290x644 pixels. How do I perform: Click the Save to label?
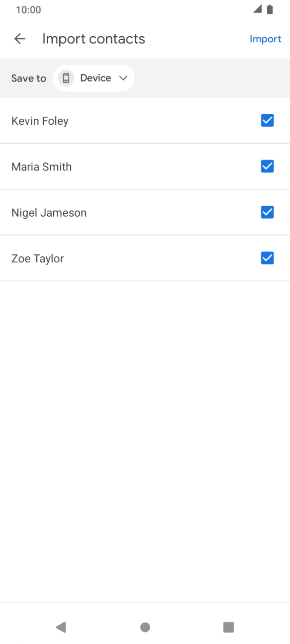[28, 78]
